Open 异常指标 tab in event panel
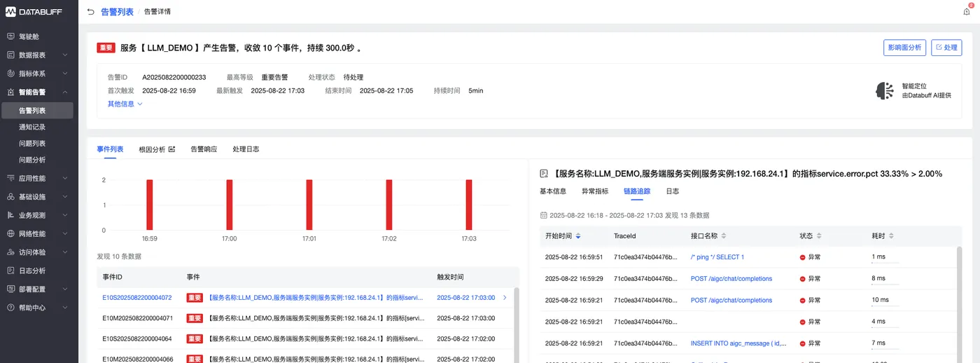Viewport: 980px width, 363px height. click(x=595, y=191)
